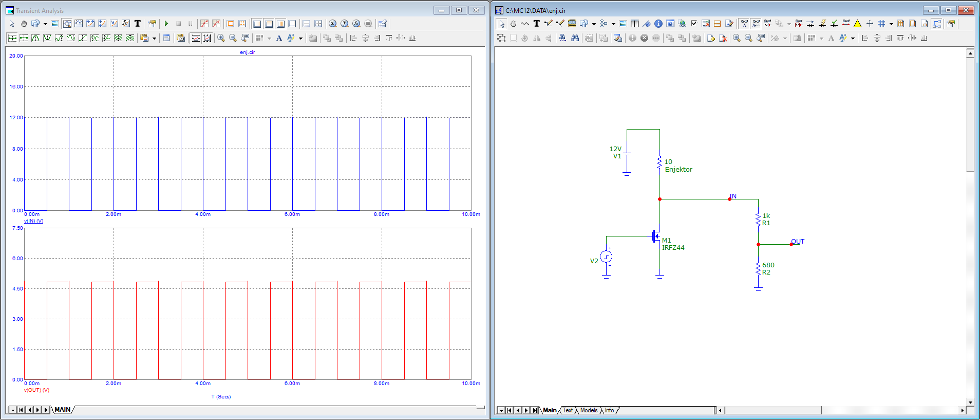
Task: Click the v(OUT) (V) plot label
Action: [36, 390]
